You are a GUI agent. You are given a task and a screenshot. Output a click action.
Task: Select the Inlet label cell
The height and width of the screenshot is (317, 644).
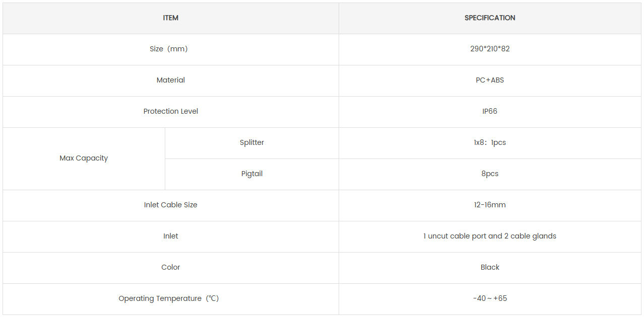pyautogui.click(x=170, y=236)
